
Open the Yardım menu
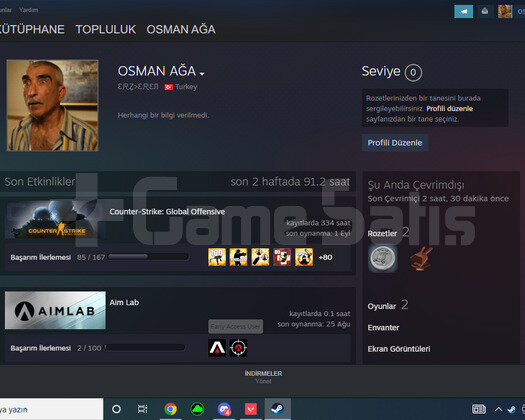click(28, 10)
